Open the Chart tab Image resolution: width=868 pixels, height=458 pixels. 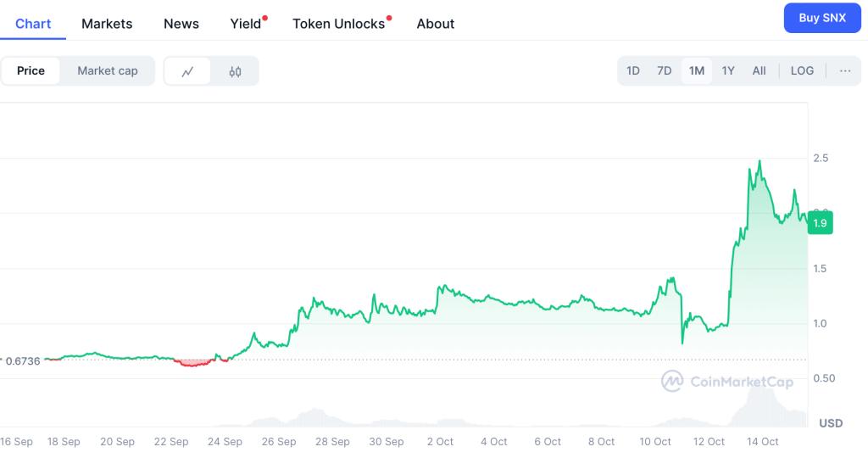click(x=33, y=24)
